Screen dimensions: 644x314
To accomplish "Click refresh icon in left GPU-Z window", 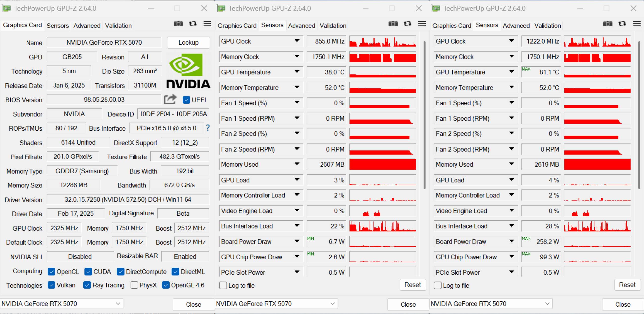I will click(x=193, y=24).
